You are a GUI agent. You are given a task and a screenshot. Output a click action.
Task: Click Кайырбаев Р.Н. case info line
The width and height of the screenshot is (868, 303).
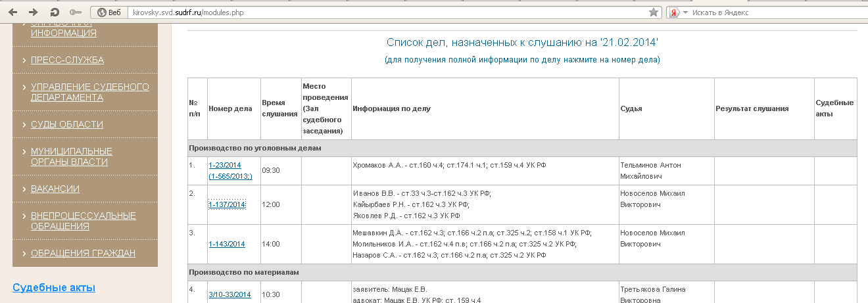pos(411,204)
